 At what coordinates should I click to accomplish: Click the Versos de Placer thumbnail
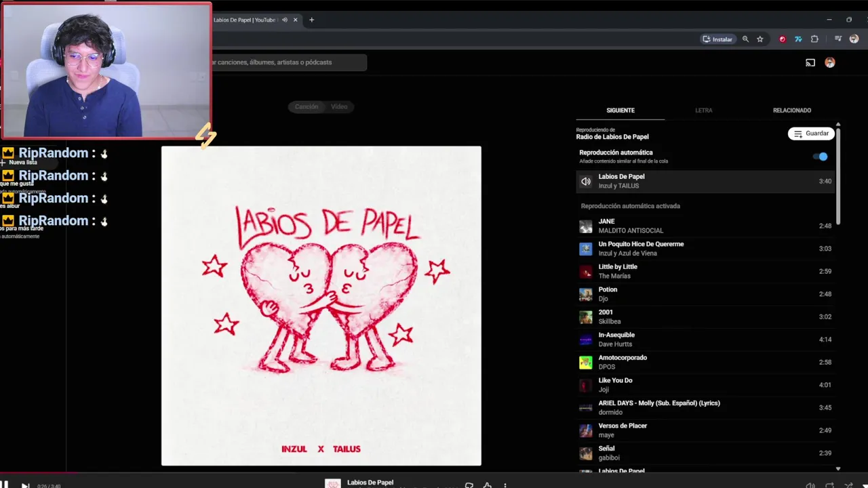[586, 430]
